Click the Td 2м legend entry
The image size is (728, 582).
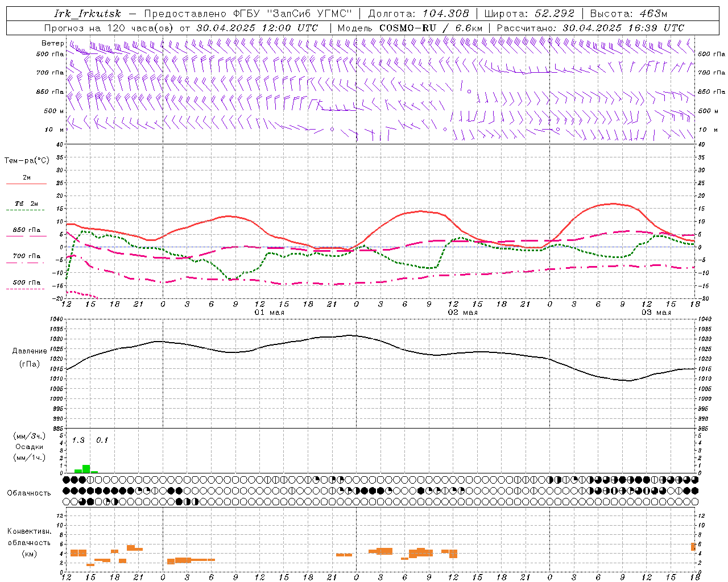27,203
